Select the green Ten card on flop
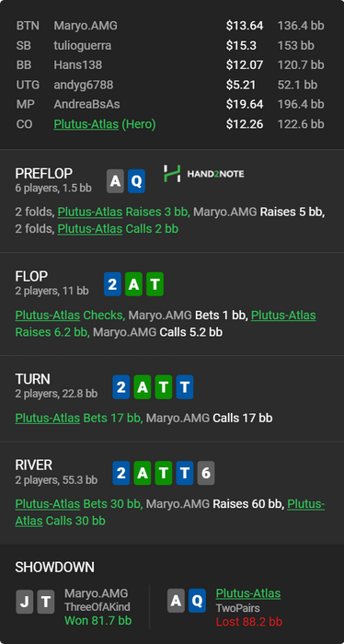 pos(155,284)
